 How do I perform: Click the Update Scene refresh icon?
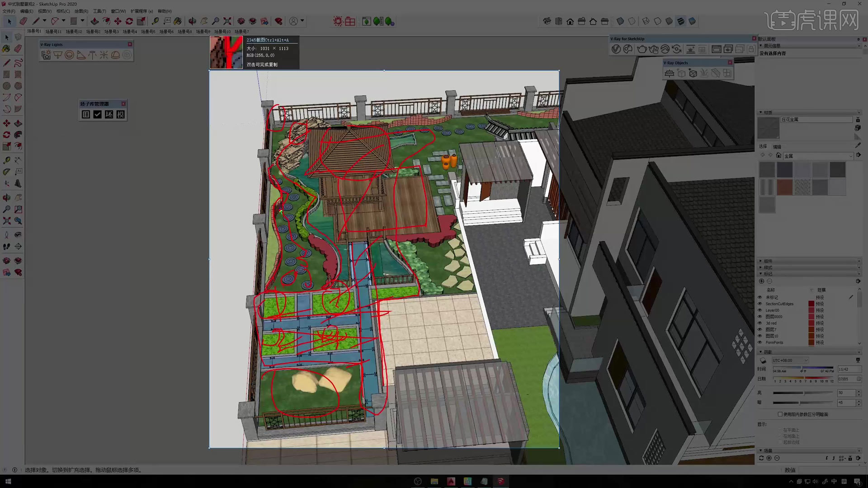click(761, 458)
